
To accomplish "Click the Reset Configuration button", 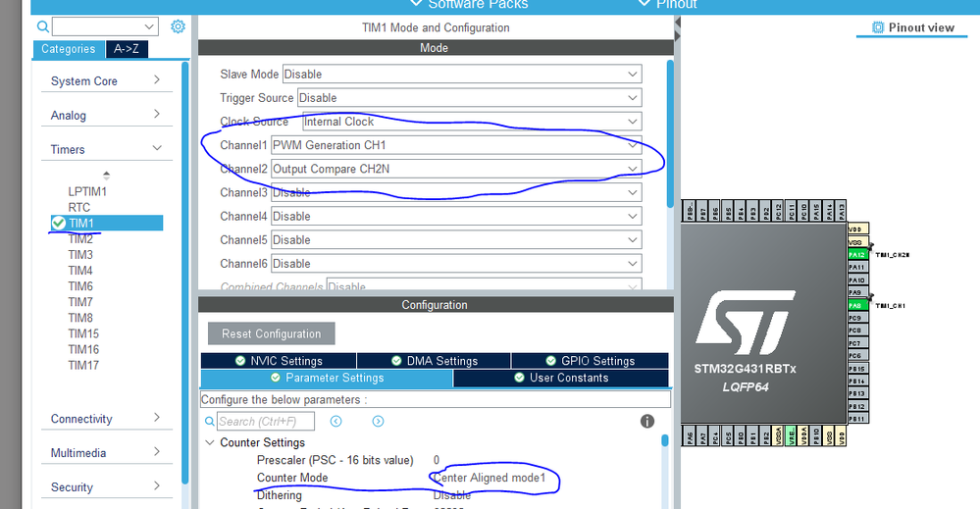I will pos(272,333).
